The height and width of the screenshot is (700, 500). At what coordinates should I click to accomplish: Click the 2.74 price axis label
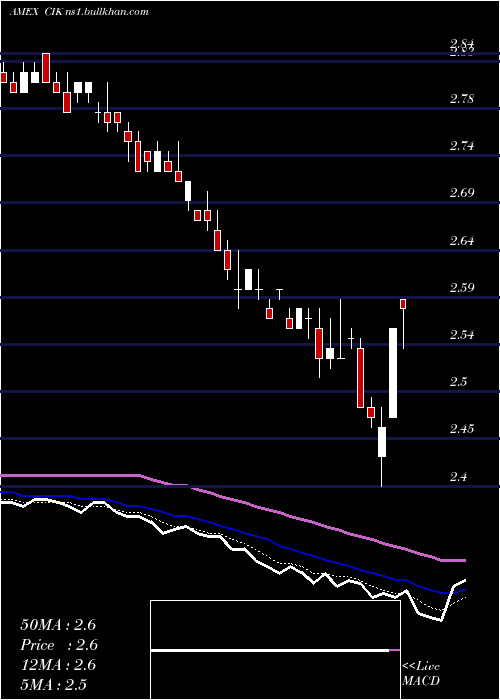click(x=462, y=146)
